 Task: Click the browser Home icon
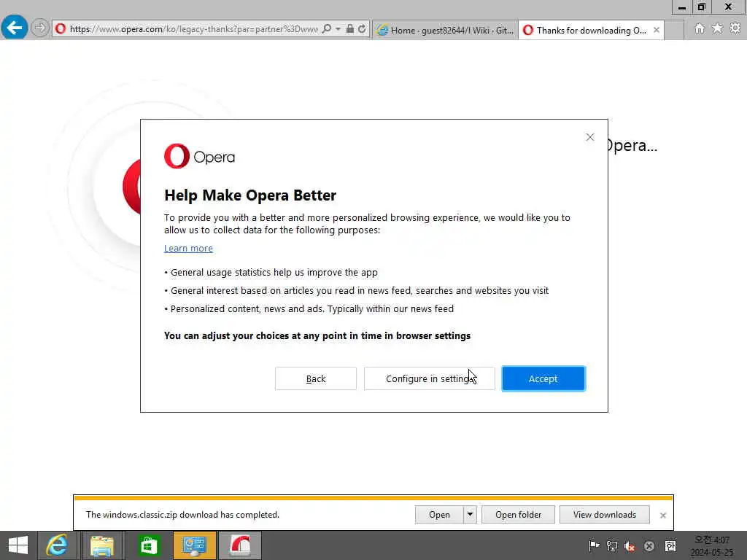click(699, 28)
